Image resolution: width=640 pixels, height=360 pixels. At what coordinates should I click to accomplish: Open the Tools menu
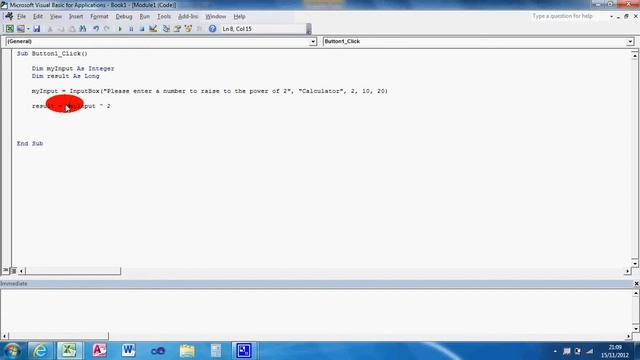pos(164,16)
